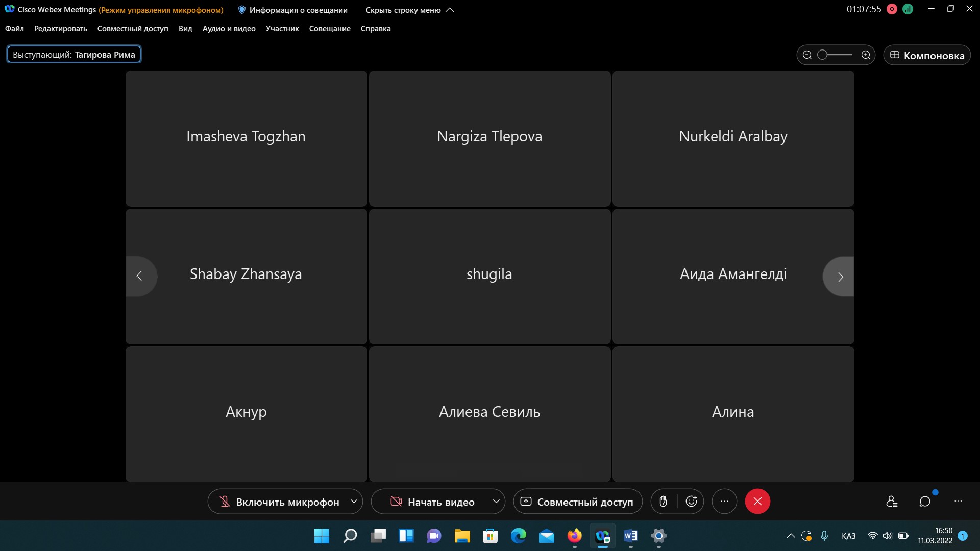This screenshot has height=551, width=980.
Task: Open the participants panel icon
Action: [892, 502]
